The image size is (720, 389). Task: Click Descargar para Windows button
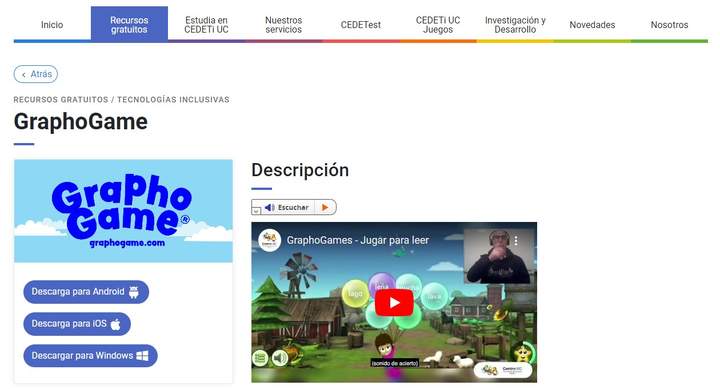(90, 356)
